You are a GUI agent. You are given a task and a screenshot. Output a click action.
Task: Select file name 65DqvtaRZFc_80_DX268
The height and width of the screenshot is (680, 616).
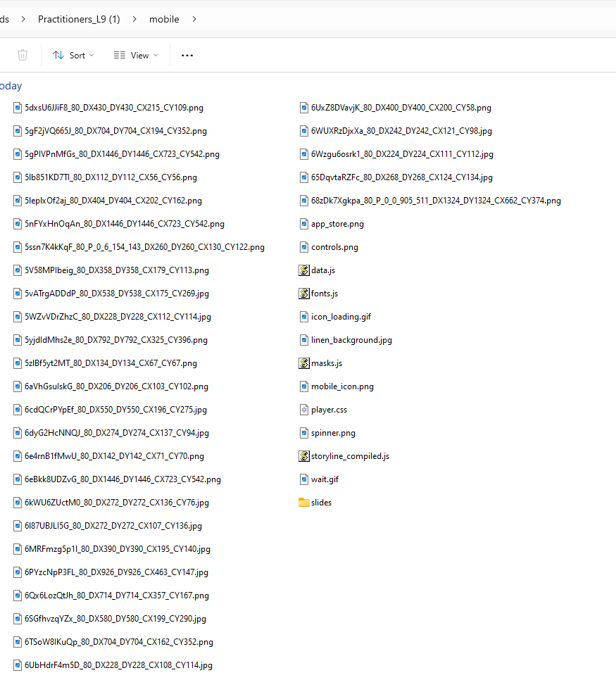click(402, 177)
